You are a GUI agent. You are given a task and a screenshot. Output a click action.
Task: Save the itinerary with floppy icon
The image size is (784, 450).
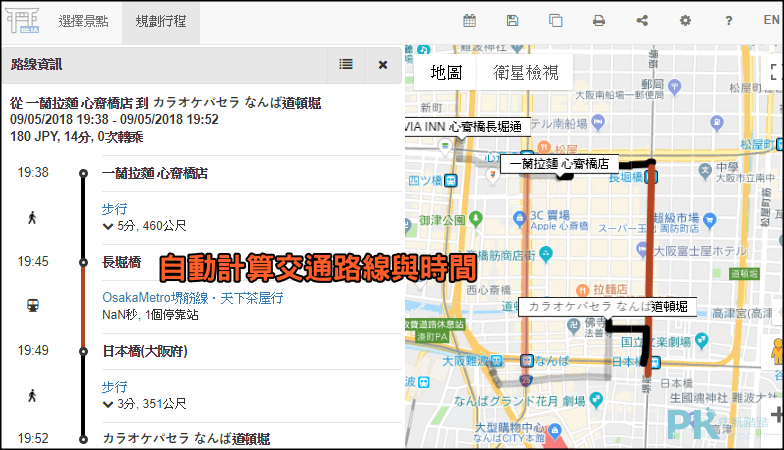[512, 20]
